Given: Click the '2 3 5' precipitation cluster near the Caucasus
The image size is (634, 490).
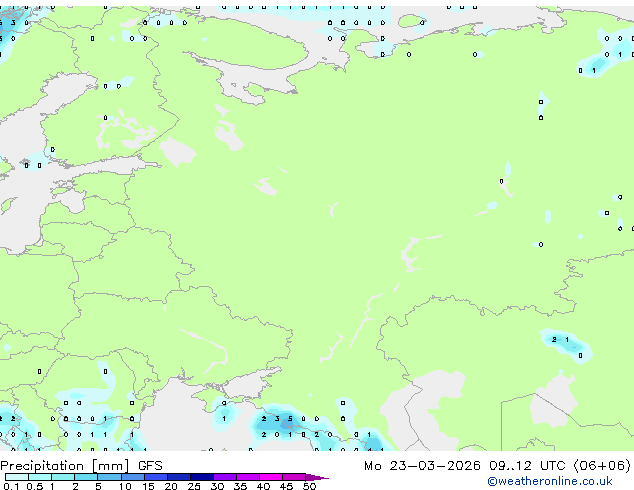Looking at the screenshot, I should click(x=277, y=419).
